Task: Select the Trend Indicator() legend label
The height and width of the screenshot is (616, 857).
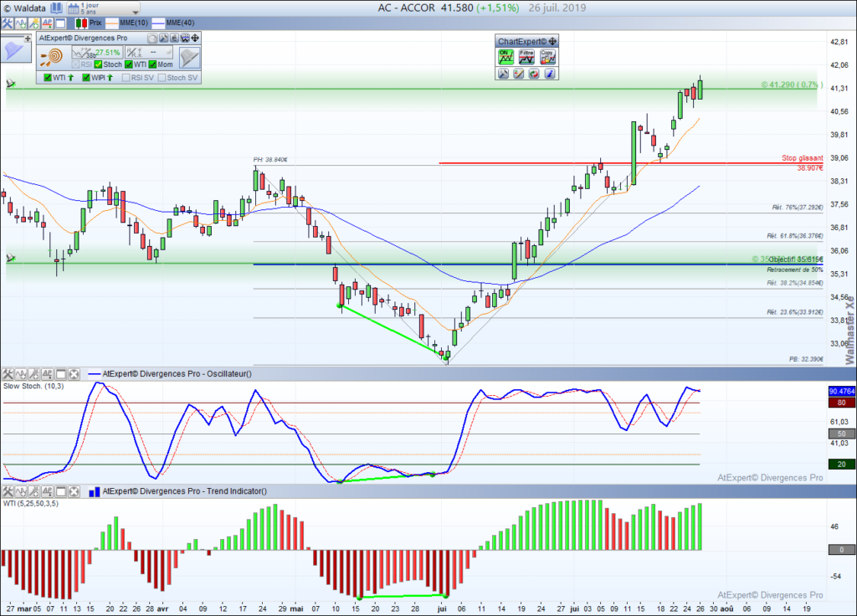Action: click(184, 491)
